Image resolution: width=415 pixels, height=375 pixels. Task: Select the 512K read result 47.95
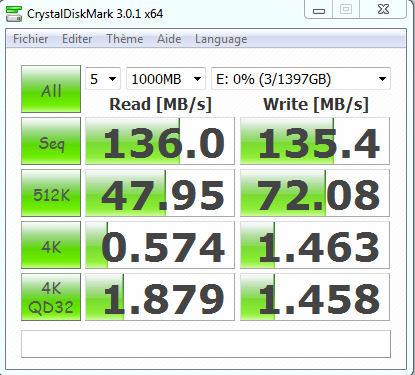160,193
